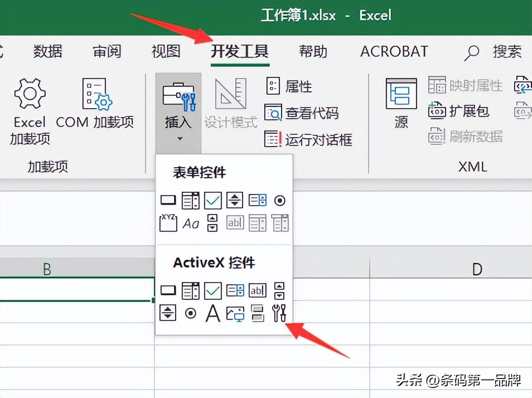Viewport: 532px width, 398px height.
Task: Select column D header in the worksheet
Action: 477,269
